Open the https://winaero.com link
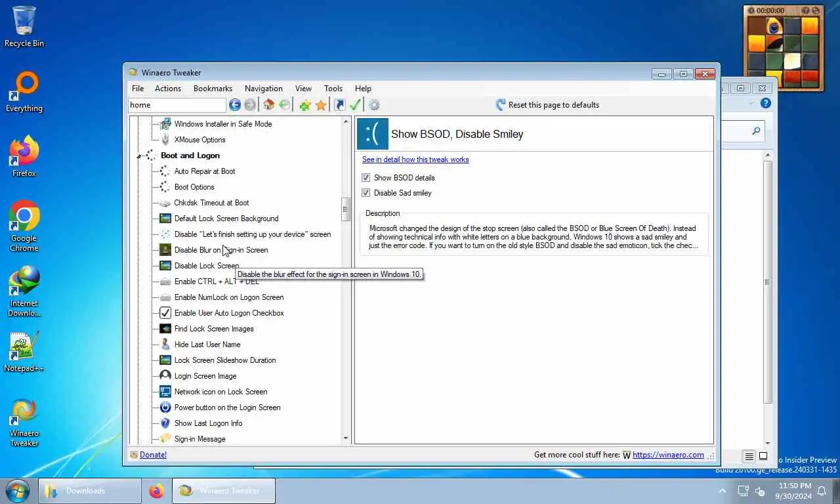 668,455
